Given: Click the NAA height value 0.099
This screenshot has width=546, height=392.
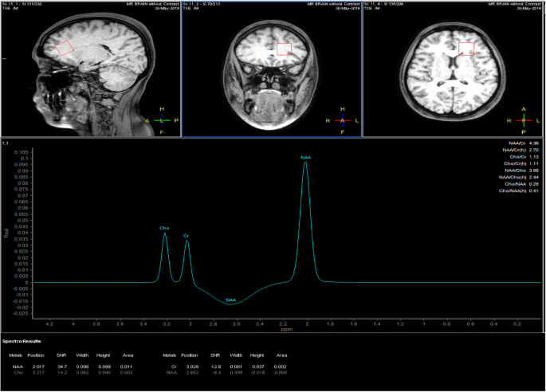Looking at the screenshot, I should [x=104, y=367].
